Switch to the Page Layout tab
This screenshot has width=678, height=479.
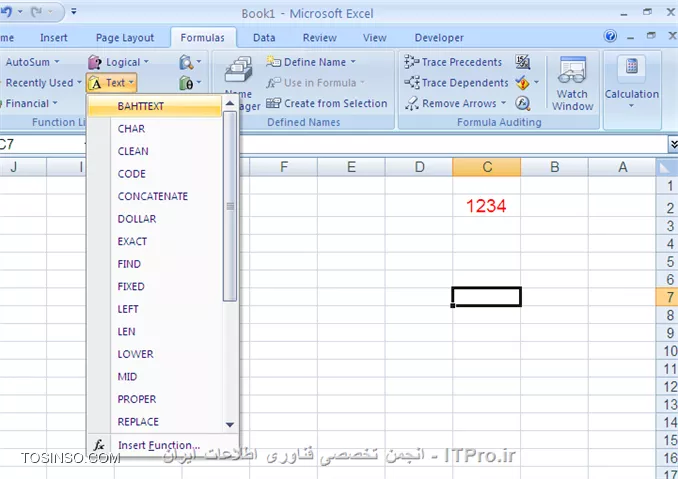tap(125, 38)
